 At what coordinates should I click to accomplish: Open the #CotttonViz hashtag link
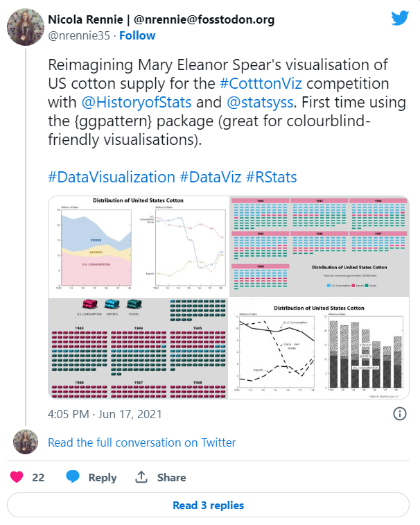pyautogui.click(x=261, y=84)
